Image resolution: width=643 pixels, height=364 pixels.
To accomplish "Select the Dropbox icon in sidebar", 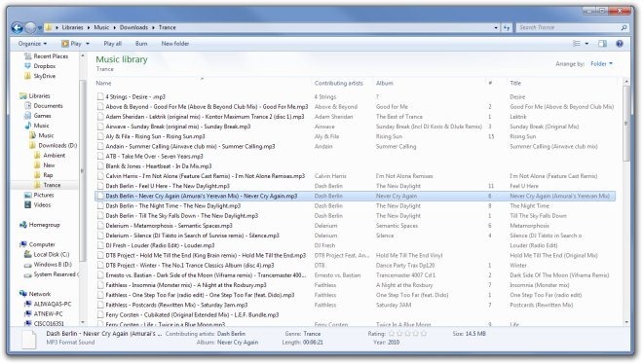I will [x=28, y=66].
